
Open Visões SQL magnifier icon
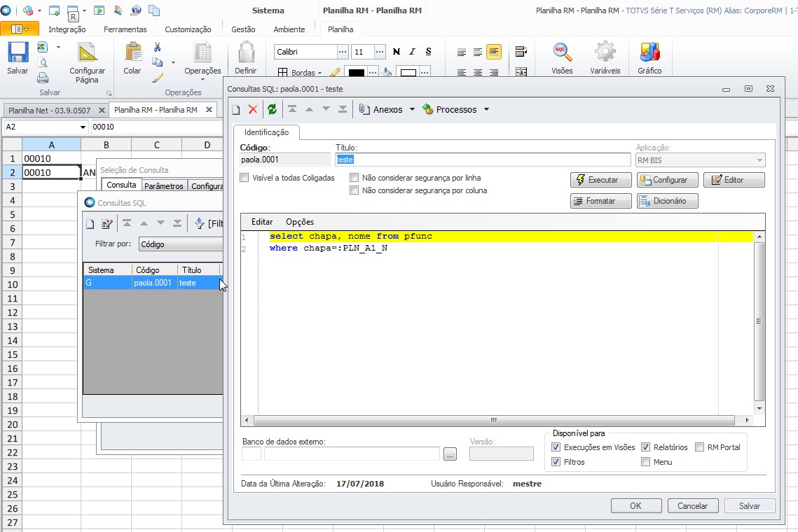[562, 53]
